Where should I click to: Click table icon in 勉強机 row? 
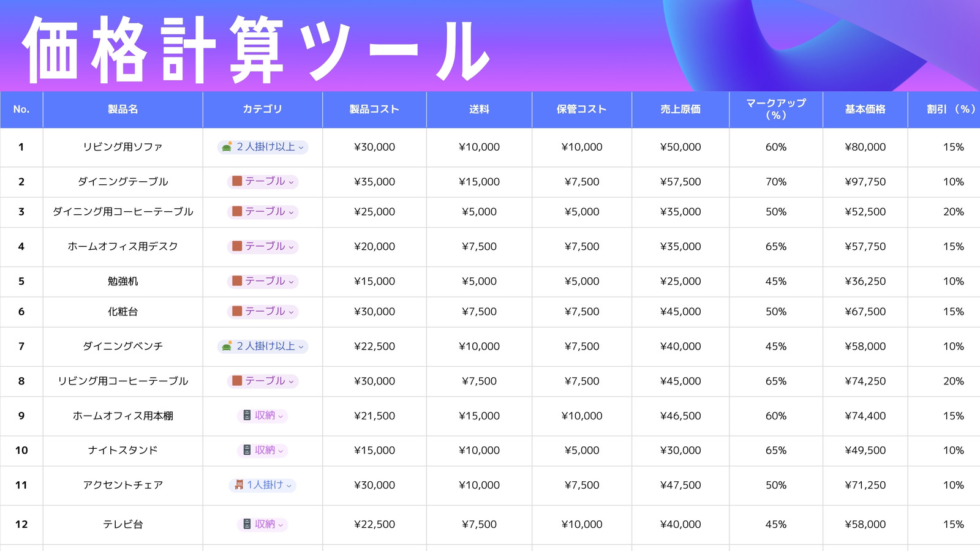(237, 281)
